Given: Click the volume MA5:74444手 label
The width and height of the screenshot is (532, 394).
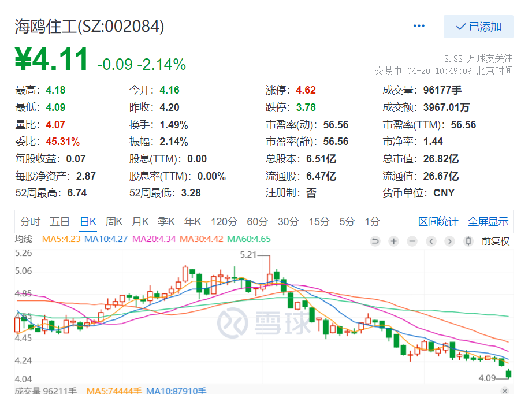Looking at the screenshot, I should point(114,391).
